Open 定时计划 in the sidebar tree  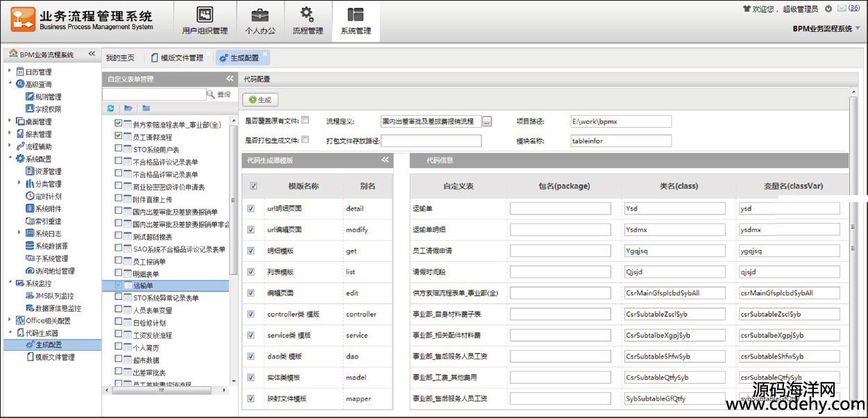(43, 197)
